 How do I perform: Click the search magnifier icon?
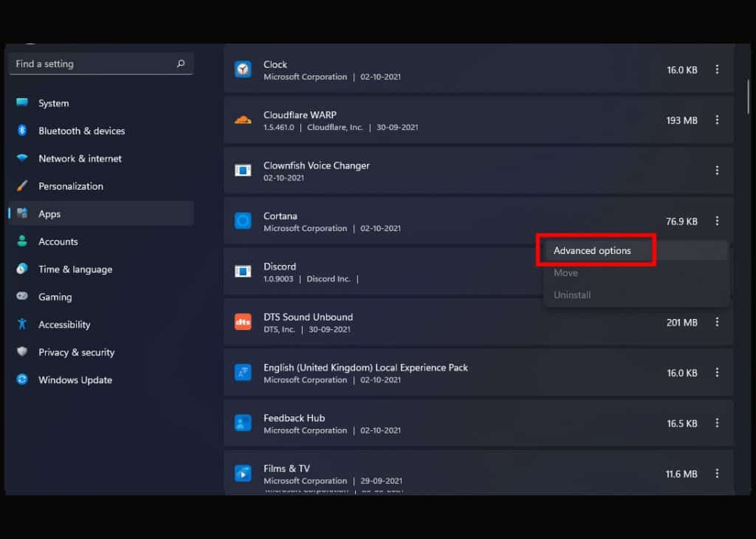(x=181, y=63)
